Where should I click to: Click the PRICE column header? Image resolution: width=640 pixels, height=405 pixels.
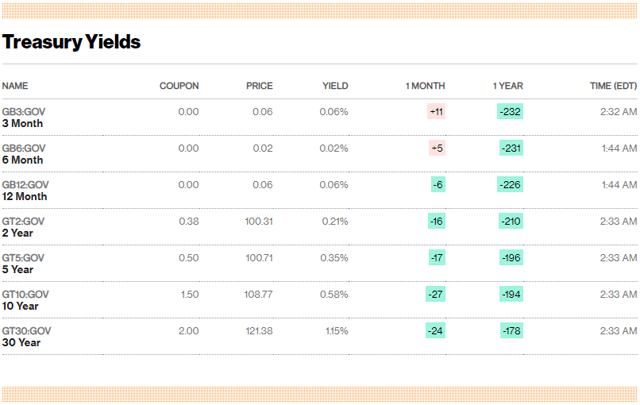259,85
